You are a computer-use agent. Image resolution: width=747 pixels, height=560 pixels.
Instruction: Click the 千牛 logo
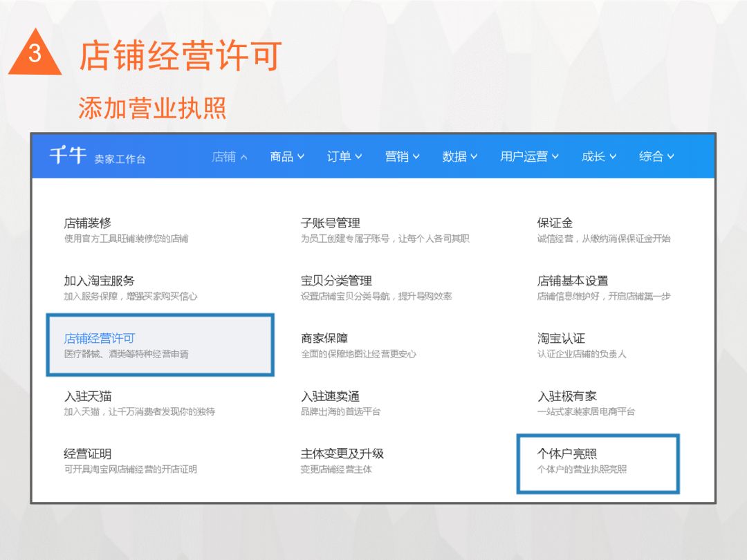pos(68,156)
